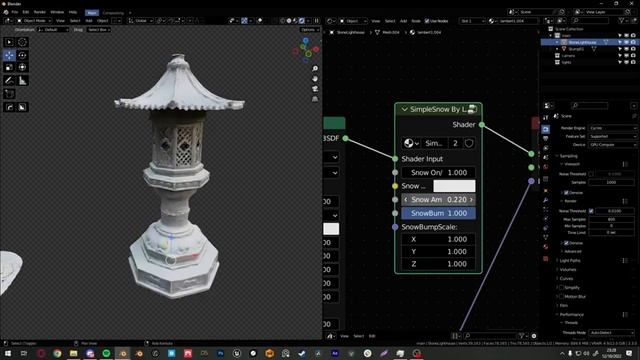Viewport: 640px width, 360px height.
Task: Open the Feature Set dropdown
Action: 613,136
